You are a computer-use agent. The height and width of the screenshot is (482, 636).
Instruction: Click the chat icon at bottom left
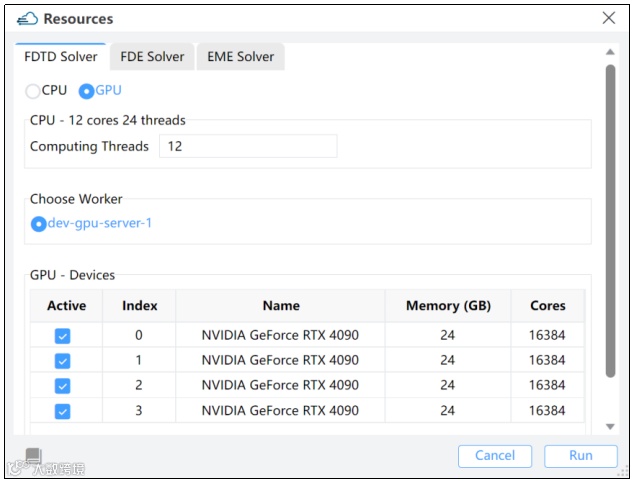pyautogui.click(x=33, y=456)
